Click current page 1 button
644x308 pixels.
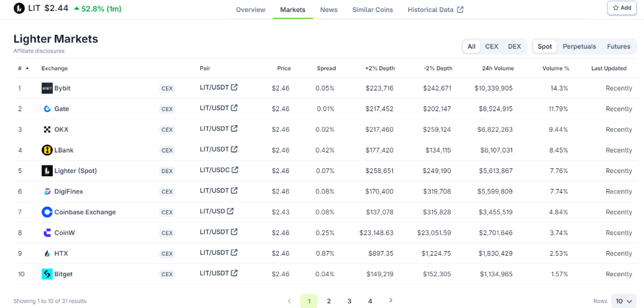tap(309, 301)
